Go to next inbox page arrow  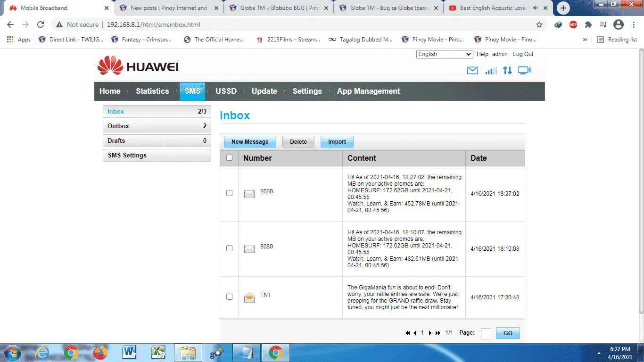click(x=430, y=333)
